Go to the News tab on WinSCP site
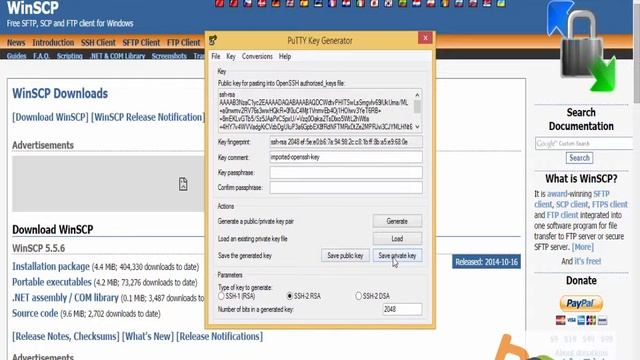Image resolution: width=640 pixels, height=360 pixels. 16,42
